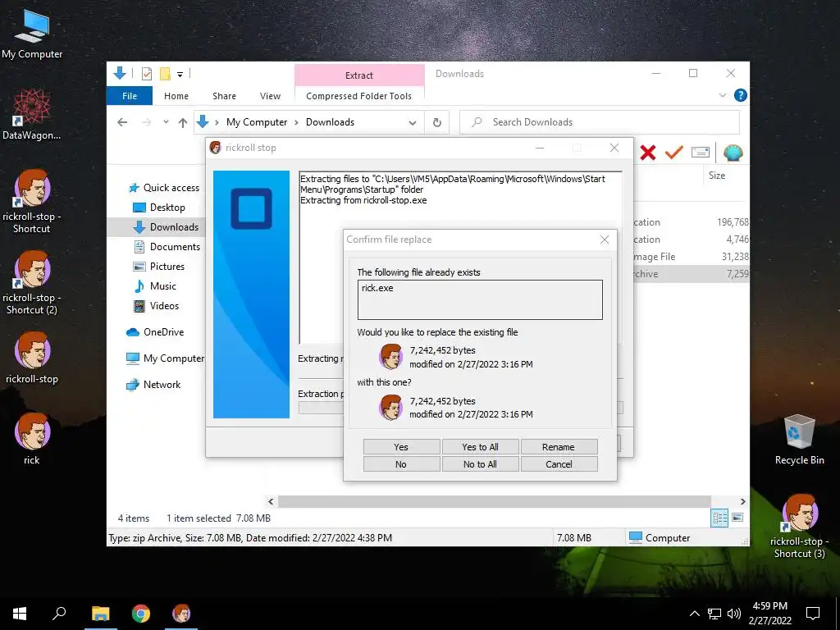The width and height of the screenshot is (840, 630).
Task: Open Desktop in navigation pane
Action: click(158, 208)
